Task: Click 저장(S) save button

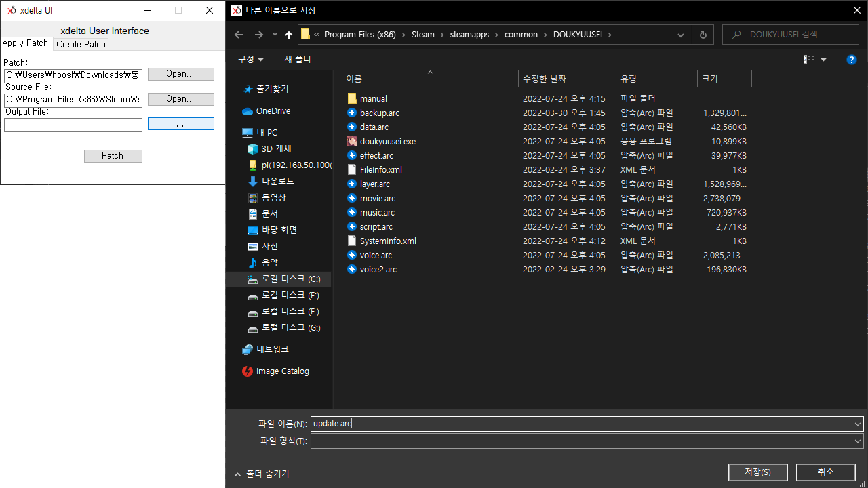Action: coord(757,472)
